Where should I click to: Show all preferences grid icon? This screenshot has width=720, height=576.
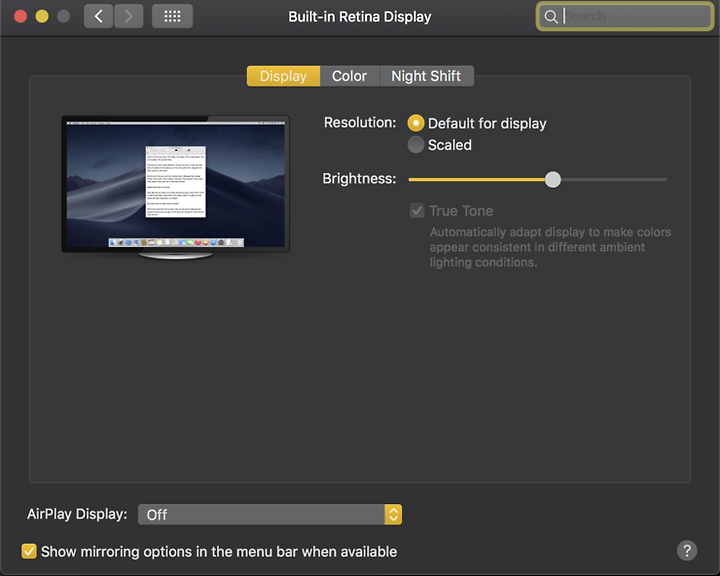[x=172, y=17]
